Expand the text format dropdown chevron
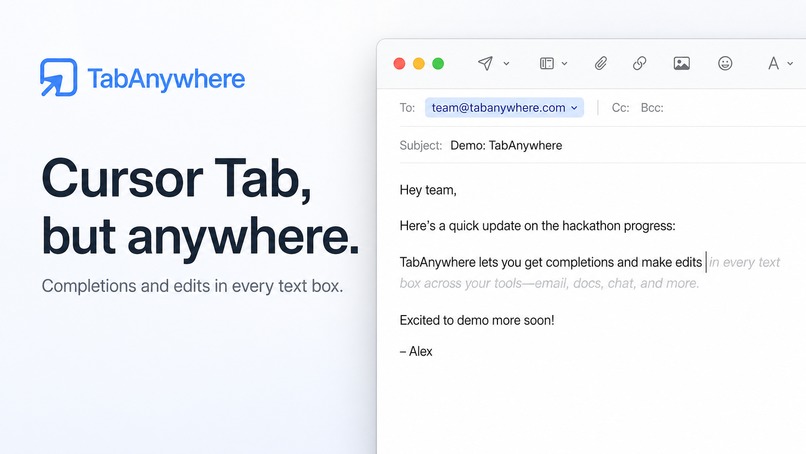Viewport: 806px width, 454px height. coord(790,64)
